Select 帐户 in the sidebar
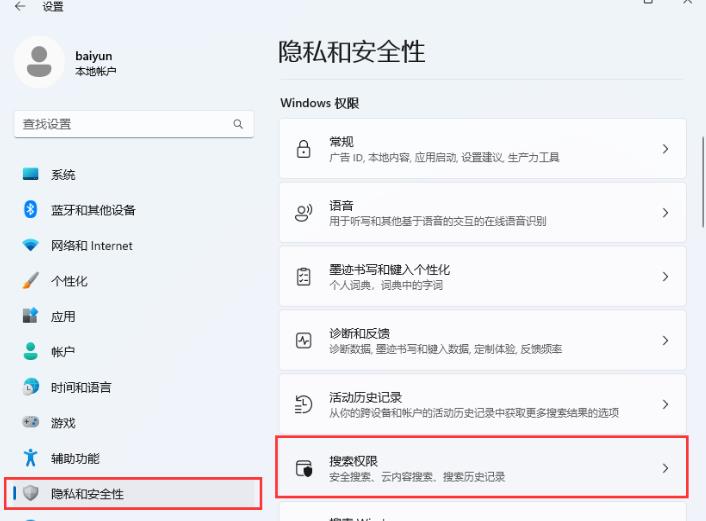 pos(133,352)
